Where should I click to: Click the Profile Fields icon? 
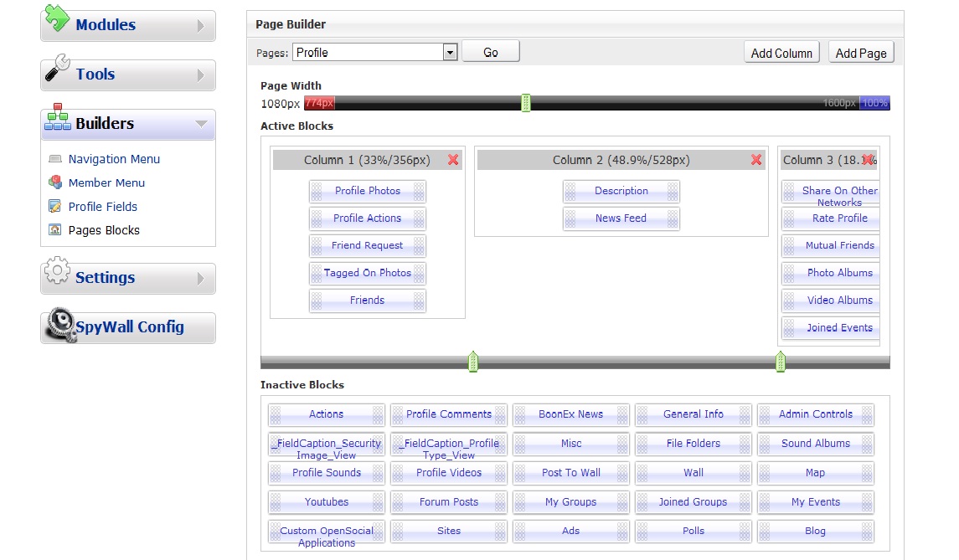(x=55, y=206)
